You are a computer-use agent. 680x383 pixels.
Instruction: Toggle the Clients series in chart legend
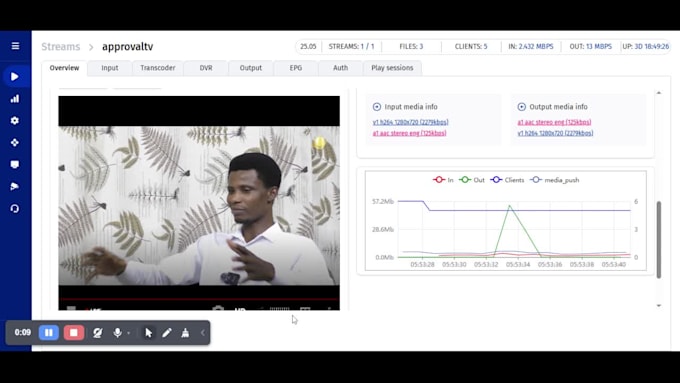click(x=507, y=180)
